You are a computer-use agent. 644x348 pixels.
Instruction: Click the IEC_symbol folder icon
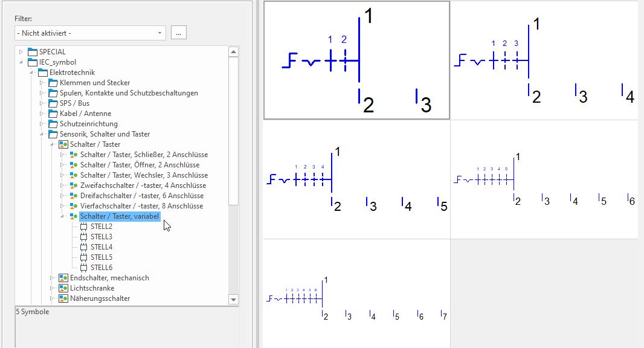[33, 62]
